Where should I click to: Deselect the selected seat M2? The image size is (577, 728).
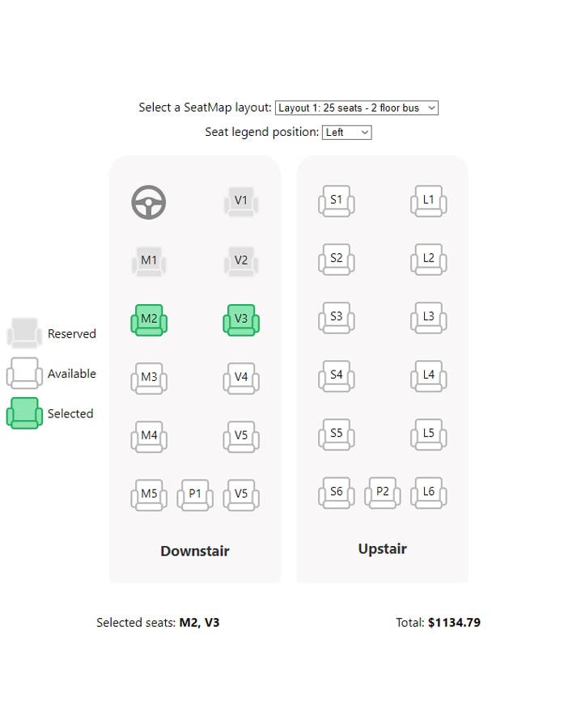pyautogui.click(x=149, y=320)
